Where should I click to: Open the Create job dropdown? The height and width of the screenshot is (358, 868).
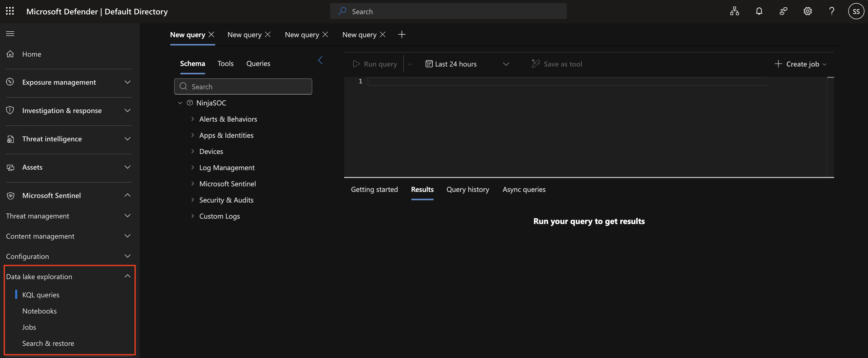point(800,64)
